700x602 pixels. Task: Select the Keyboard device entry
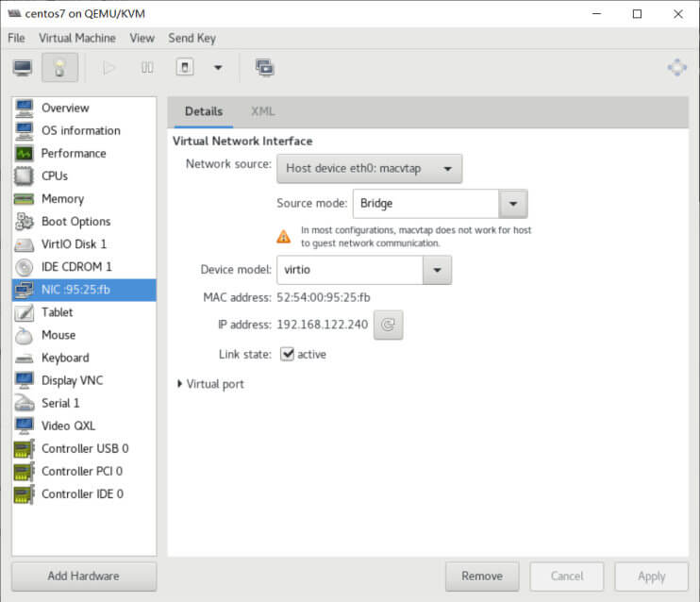(x=84, y=359)
